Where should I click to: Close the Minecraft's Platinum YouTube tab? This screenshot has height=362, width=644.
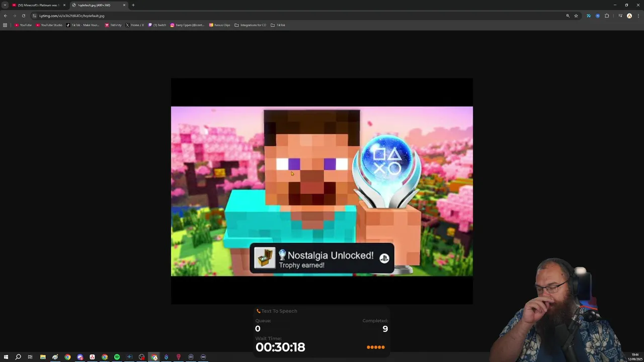(x=64, y=5)
